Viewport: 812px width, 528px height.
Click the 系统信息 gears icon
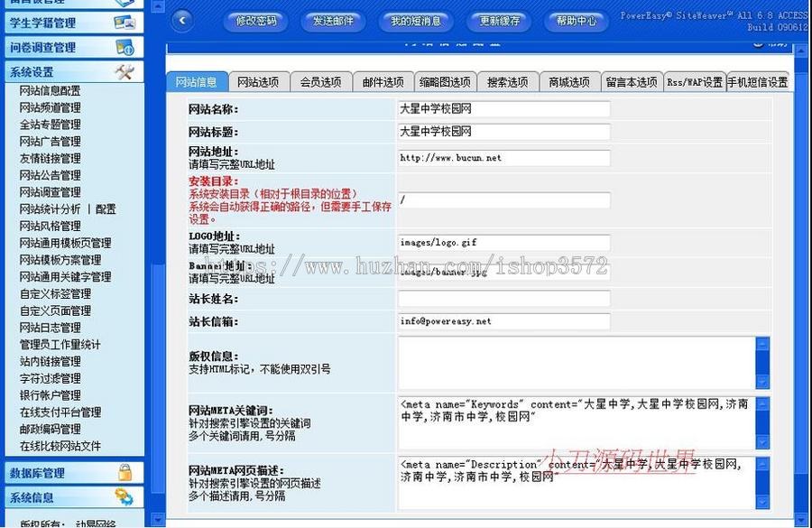[125, 497]
